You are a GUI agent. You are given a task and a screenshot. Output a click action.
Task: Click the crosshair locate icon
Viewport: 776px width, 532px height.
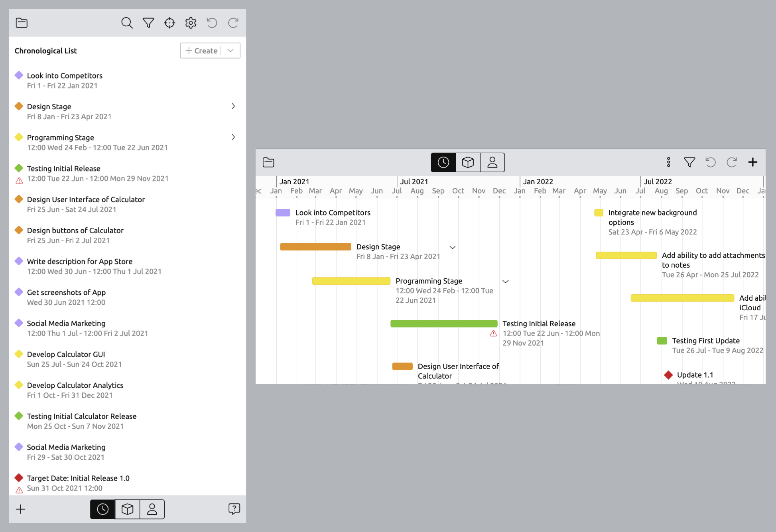tap(169, 23)
